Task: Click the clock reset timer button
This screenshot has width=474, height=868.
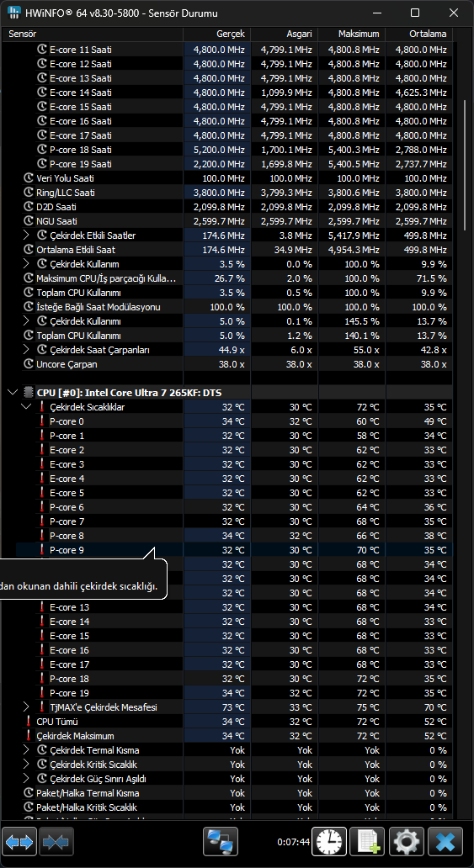Action: point(329,842)
